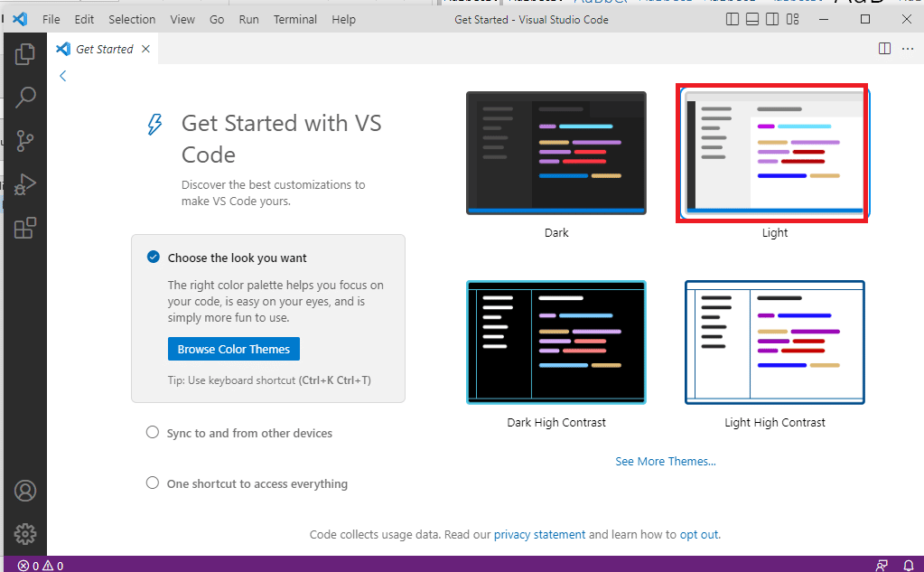Toggle secondary side bar layout icon
Viewport: 924px width, 572px height.
[x=772, y=20]
